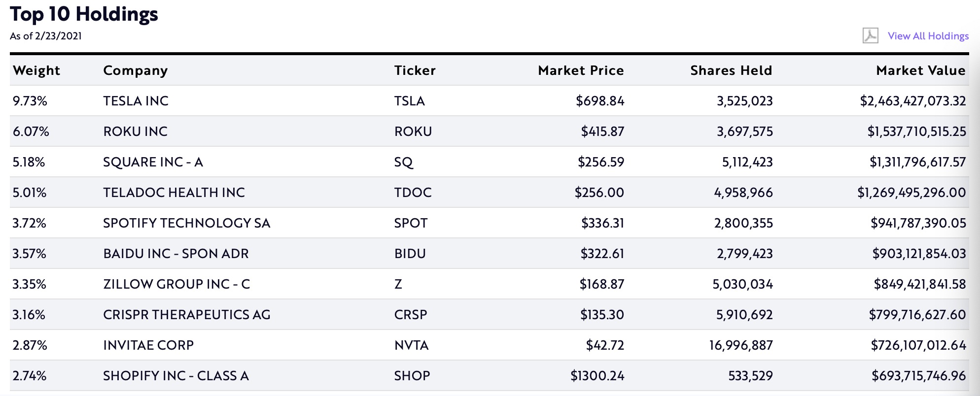The height and width of the screenshot is (396, 980).
Task: Select the INVITAE CORP company name
Action: tap(148, 345)
